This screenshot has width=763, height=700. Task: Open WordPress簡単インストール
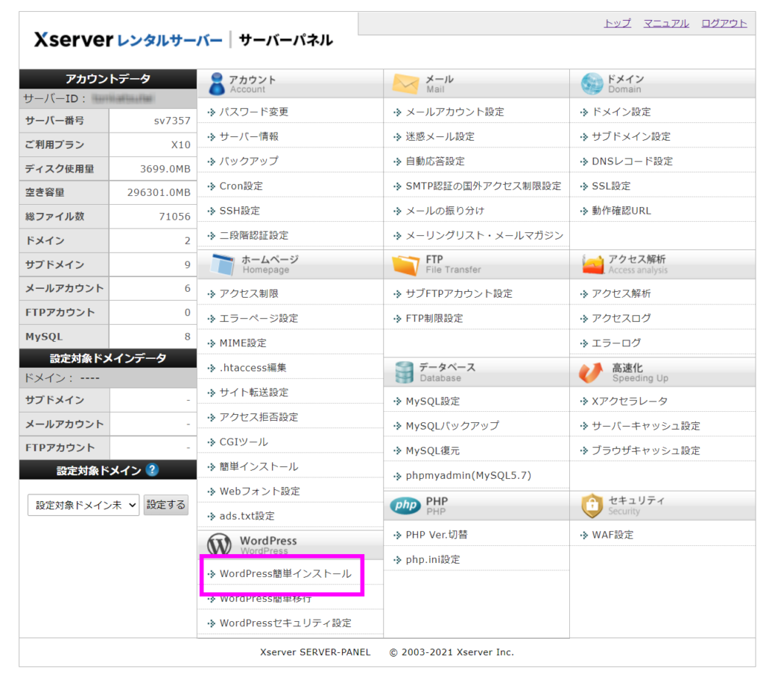point(285,574)
